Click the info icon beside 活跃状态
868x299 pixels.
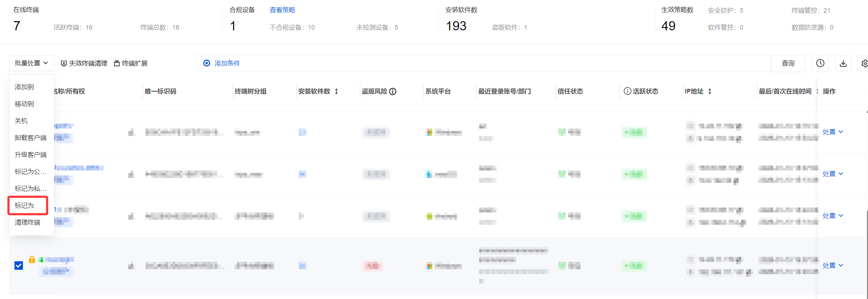(x=627, y=91)
